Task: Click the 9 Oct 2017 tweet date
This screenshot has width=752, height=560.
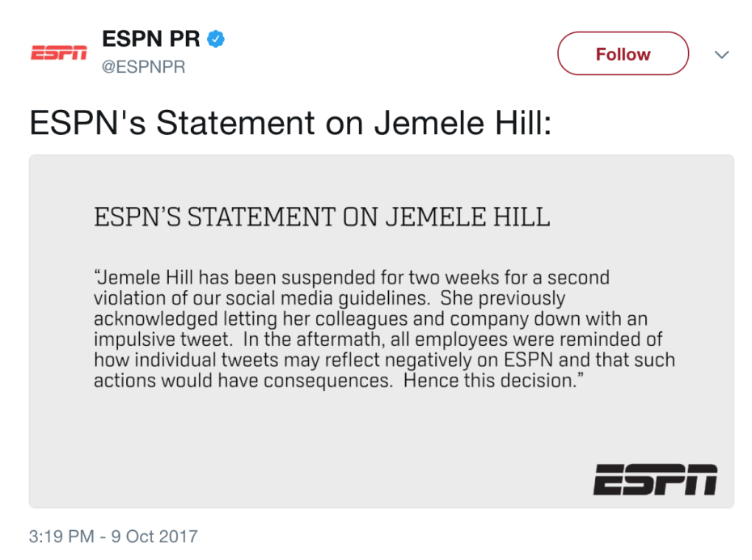Action: [x=154, y=537]
